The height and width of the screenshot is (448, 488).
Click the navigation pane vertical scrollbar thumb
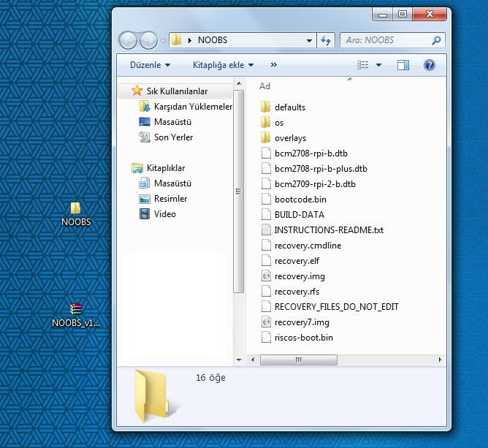(x=239, y=191)
